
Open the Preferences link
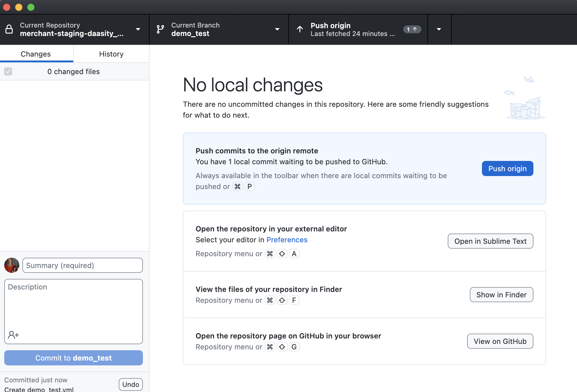[287, 240]
